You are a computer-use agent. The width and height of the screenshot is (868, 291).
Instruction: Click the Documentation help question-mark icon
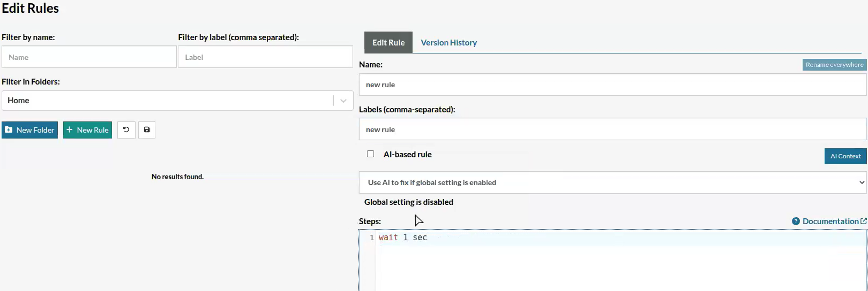[796, 221]
